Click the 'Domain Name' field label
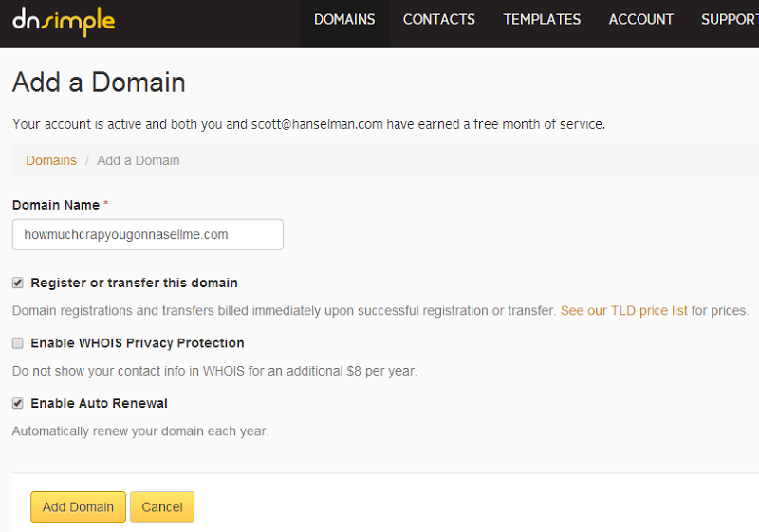Image resolution: width=759 pixels, height=532 pixels. [x=56, y=205]
